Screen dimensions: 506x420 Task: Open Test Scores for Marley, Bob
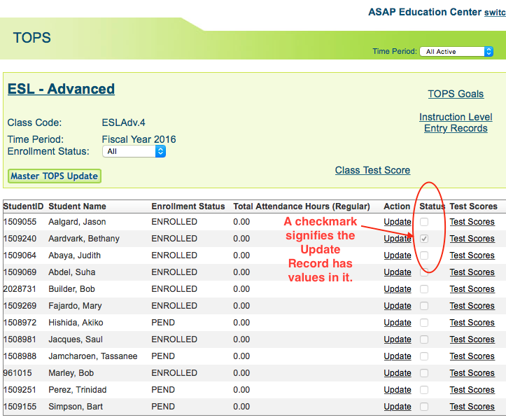[472, 373]
